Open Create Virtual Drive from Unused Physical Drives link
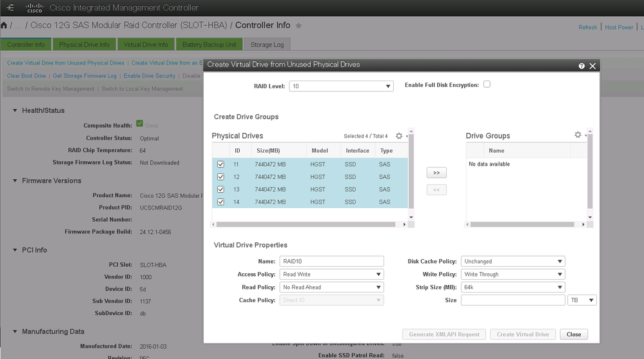Image resolution: width=644 pixels, height=359 pixels. coord(66,63)
